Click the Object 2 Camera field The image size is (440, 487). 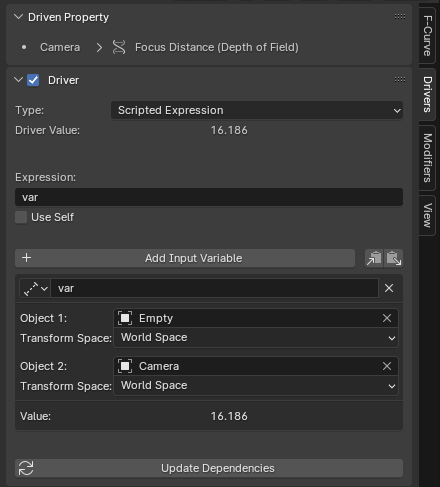coord(256,366)
